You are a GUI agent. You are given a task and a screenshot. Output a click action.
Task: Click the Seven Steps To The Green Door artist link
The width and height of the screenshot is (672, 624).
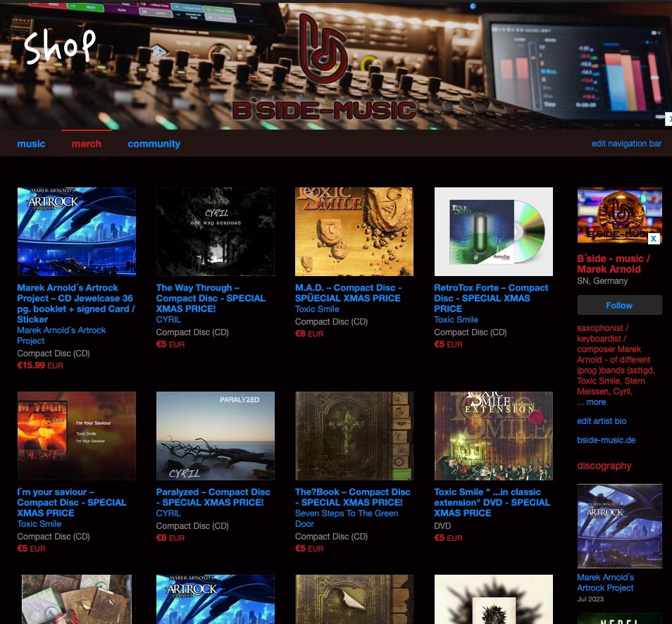347,518
